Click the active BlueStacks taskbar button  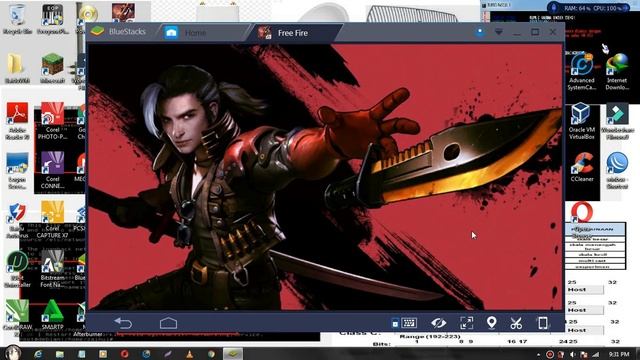233,354
